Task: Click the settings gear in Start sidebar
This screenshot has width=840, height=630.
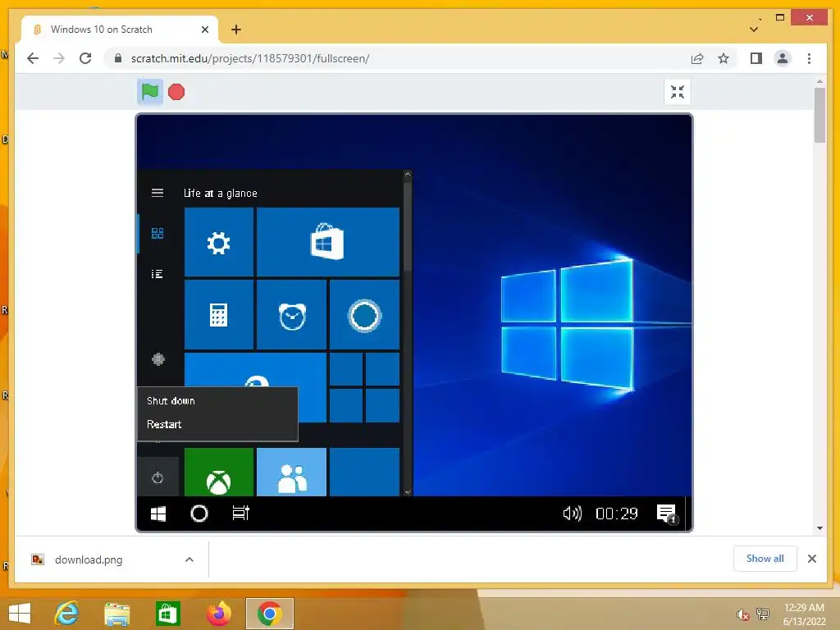Action: click(158, 359)
